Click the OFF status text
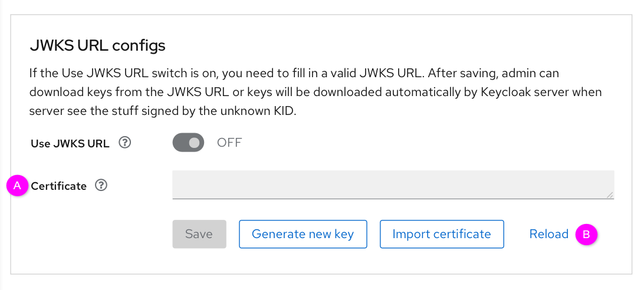 point(229,143)
